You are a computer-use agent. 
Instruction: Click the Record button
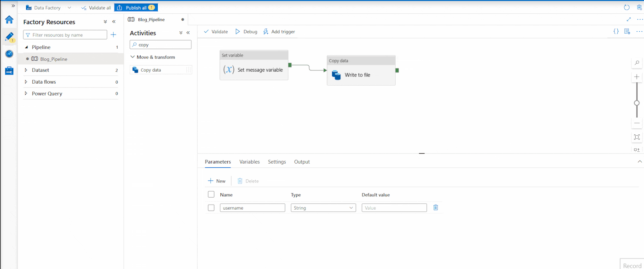click(632, 264)
